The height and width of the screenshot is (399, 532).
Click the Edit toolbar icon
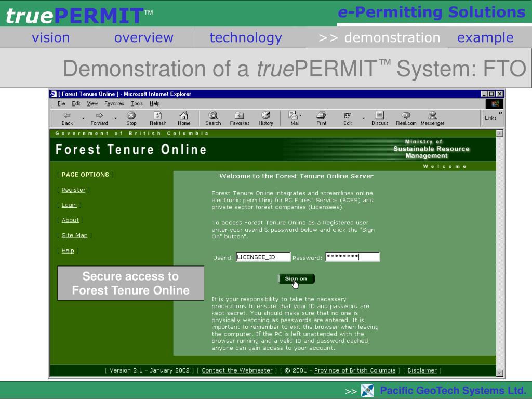(348, 116)
